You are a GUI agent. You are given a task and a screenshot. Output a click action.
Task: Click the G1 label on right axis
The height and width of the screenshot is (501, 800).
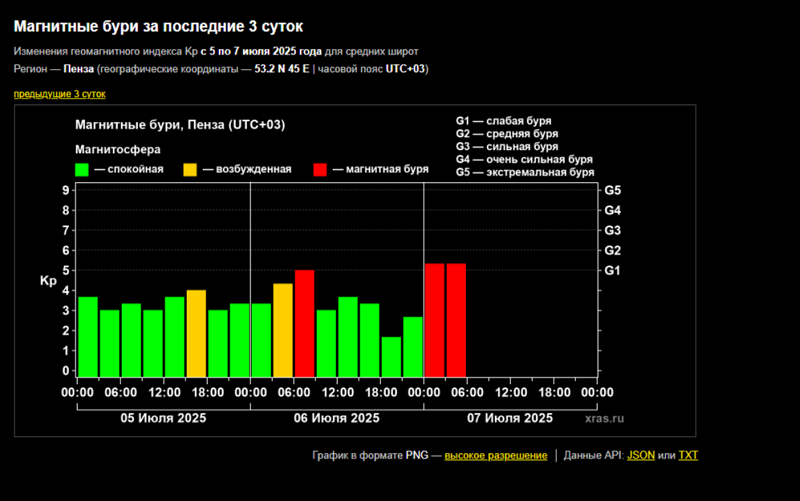[x=612, y=271]
